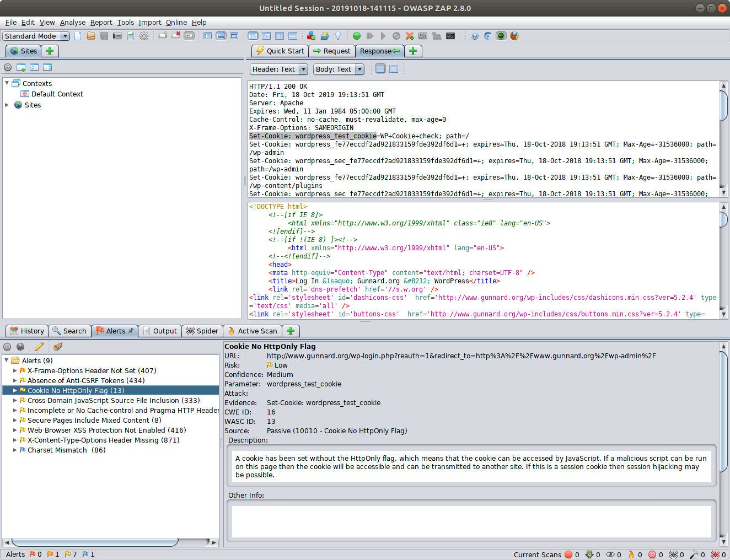Click the hammer status bar icon
730x560 pixels.
click(x=694, y=554)
